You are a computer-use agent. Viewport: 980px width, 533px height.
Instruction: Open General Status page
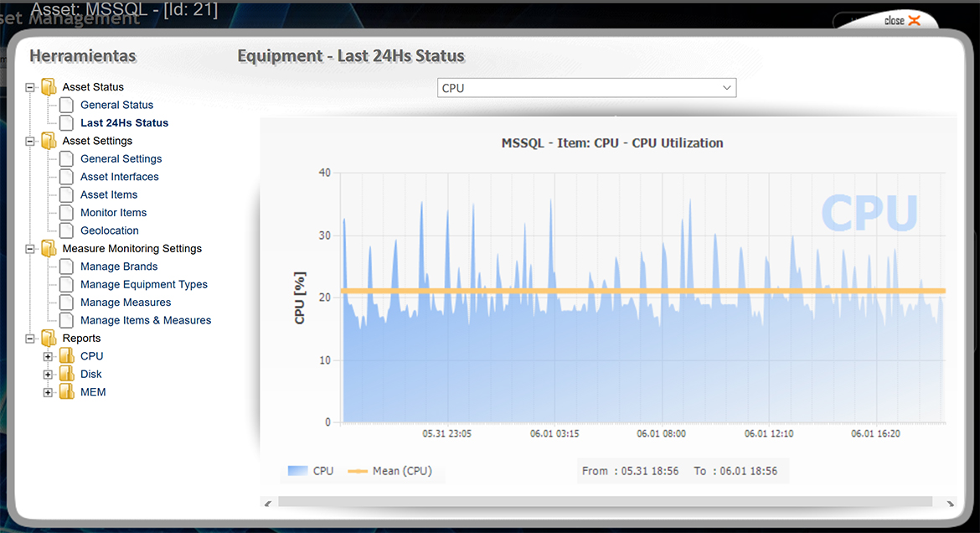pos(116,105)
